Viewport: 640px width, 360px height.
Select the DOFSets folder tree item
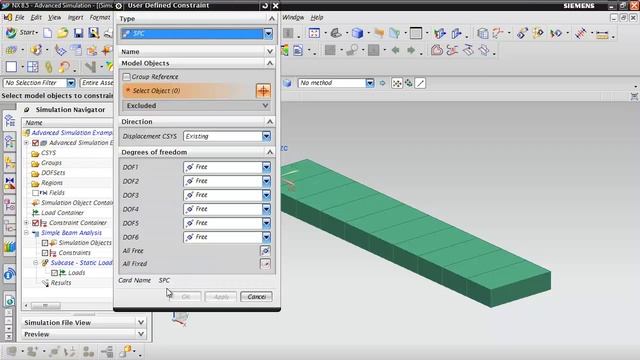53,173
